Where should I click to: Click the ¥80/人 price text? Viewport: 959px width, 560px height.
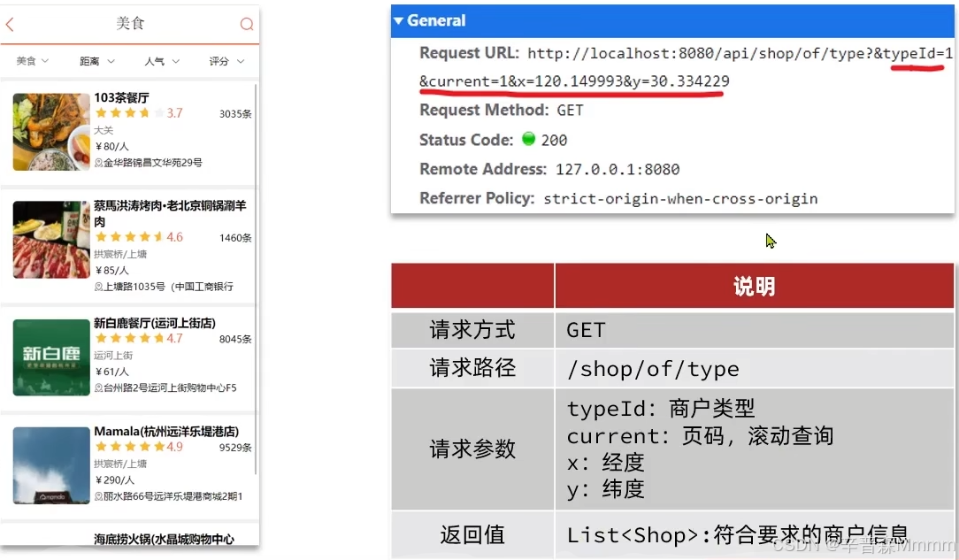point(112,147)
